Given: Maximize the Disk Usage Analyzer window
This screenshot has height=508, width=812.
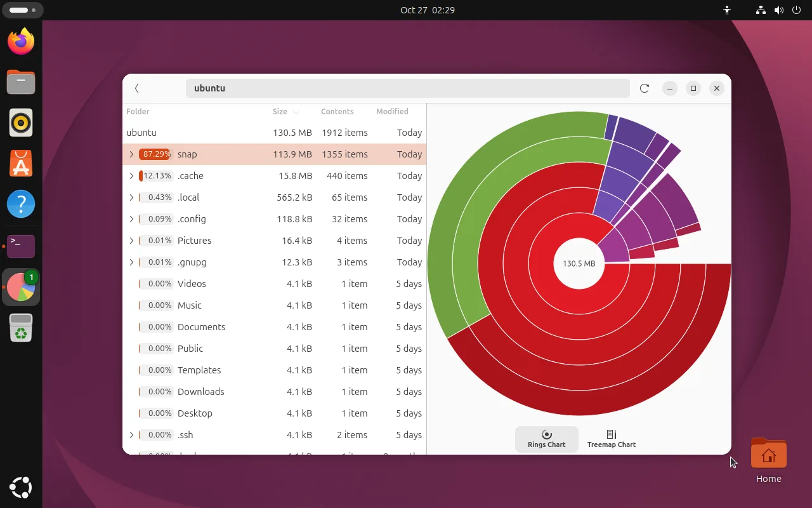Looking at the screenshot, I should tap(693, 88).
